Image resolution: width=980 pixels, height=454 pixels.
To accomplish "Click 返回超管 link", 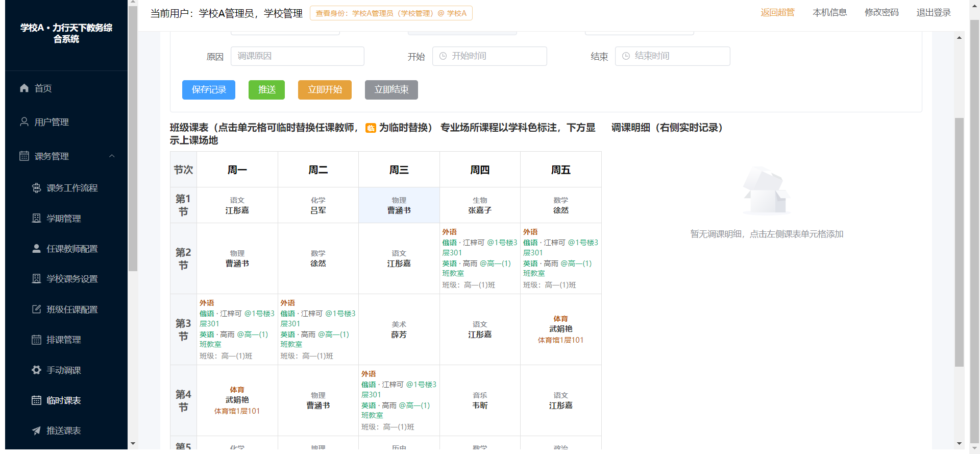I will (x=777, y=12).
